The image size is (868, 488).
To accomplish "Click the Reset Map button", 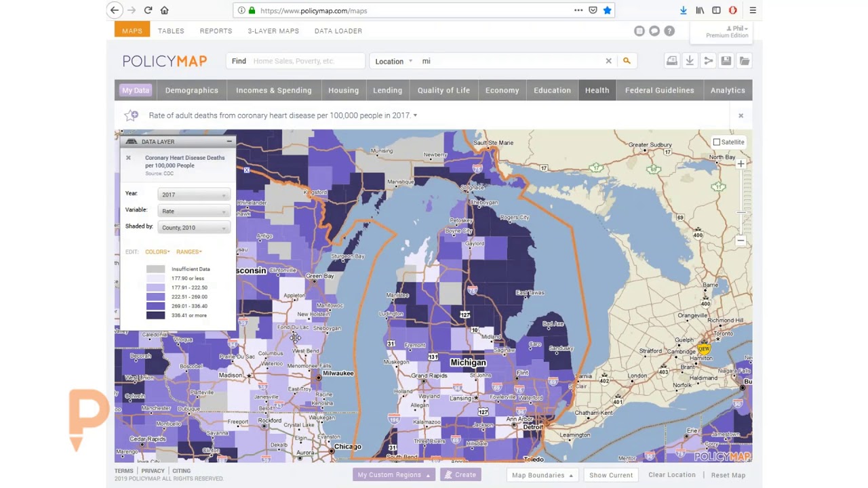I will tap(728, 475).
